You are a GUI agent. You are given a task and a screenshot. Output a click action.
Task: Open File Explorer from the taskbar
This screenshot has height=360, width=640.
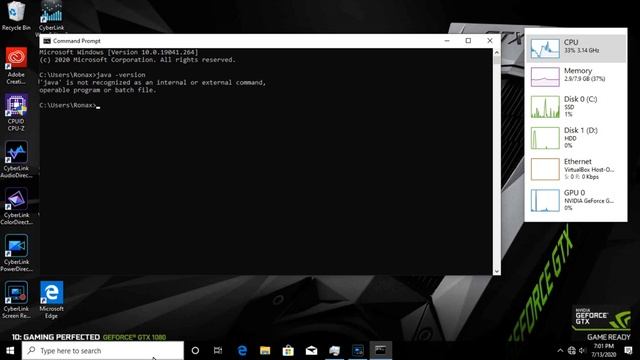point(265,351)
